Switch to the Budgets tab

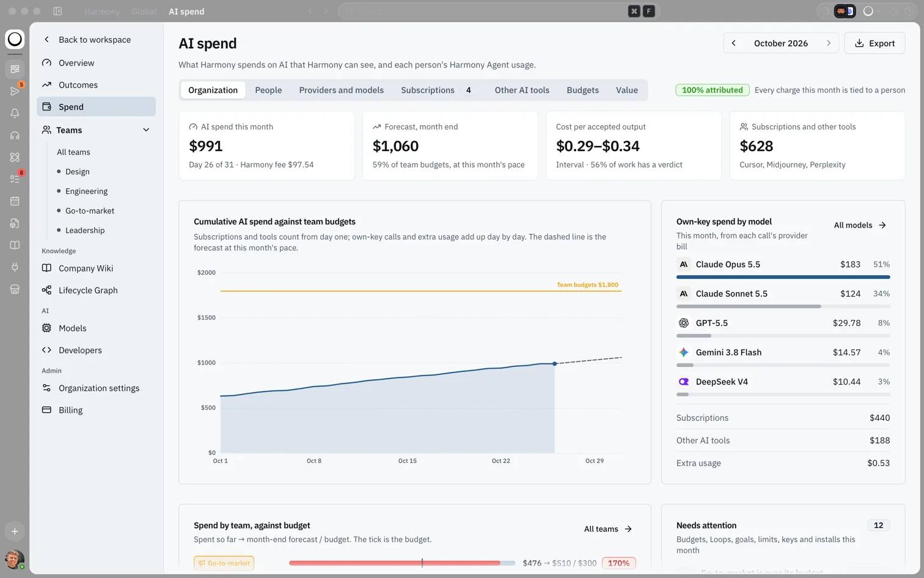582,90
